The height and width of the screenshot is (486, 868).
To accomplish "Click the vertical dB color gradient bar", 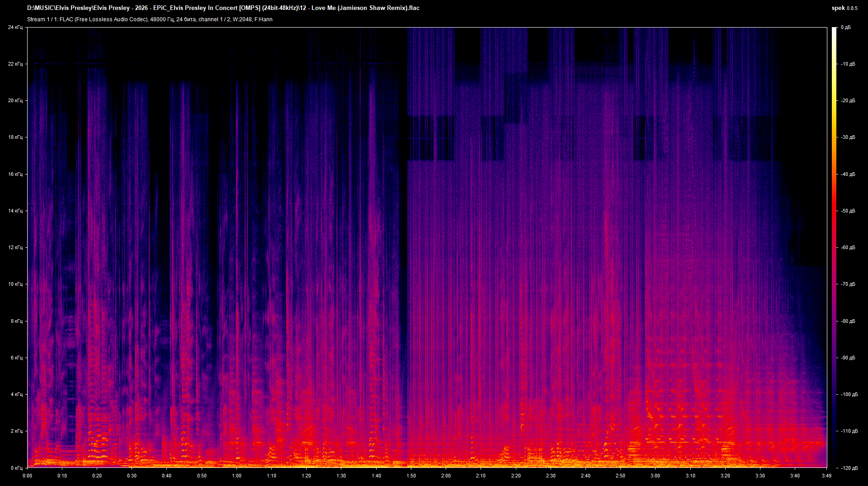I will click(x=834, y=247).
